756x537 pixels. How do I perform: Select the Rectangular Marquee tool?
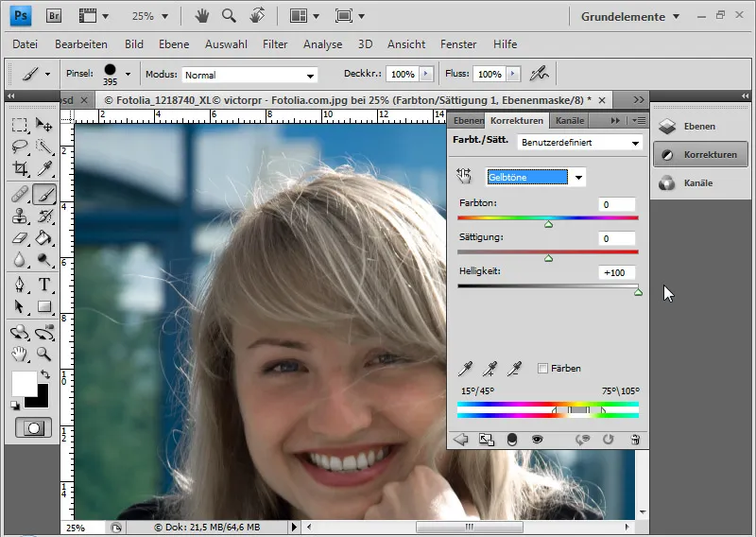pos(19,126)
